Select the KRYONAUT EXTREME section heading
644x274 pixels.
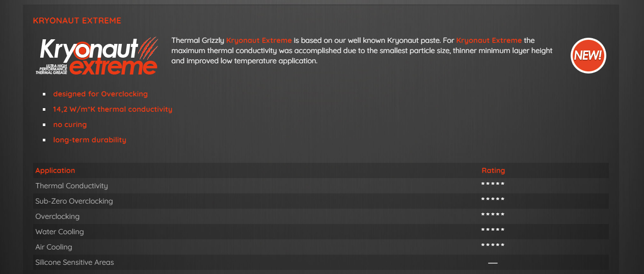pos(77,21)
